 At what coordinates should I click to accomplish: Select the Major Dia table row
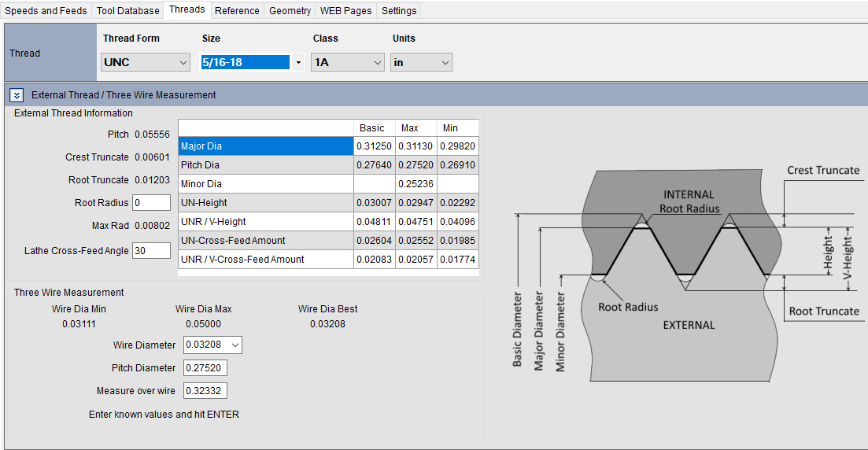coord(265,146)
